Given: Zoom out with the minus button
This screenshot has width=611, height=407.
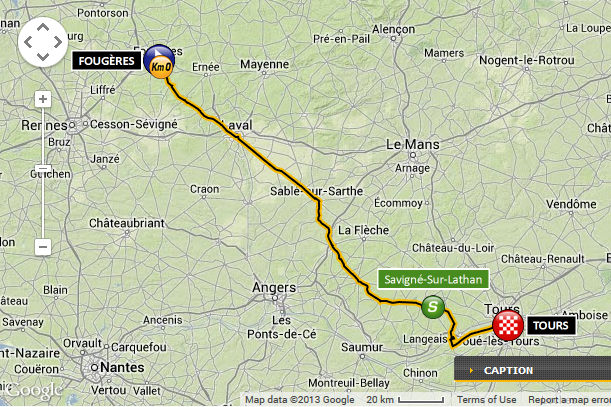Looking at the screenshot, I should click(43, 247).
